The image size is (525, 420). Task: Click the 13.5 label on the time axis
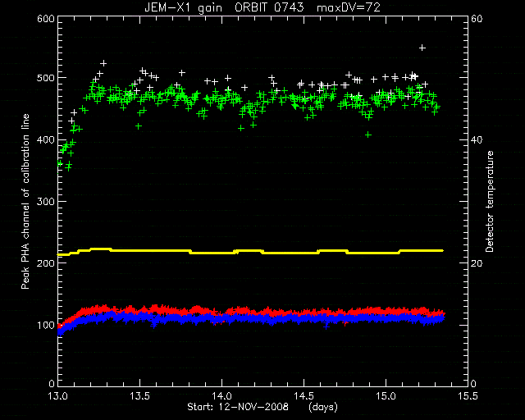[140, 396]
